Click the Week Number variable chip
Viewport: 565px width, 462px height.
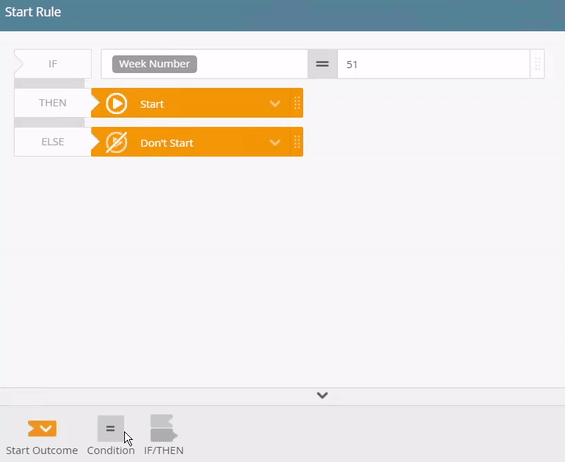[x=155, y=64]
